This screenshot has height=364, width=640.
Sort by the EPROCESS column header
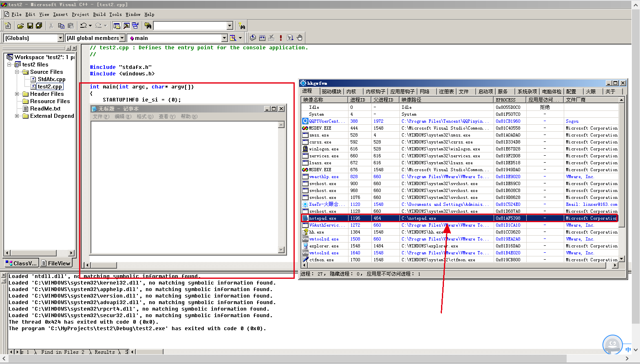pos(510,100)
